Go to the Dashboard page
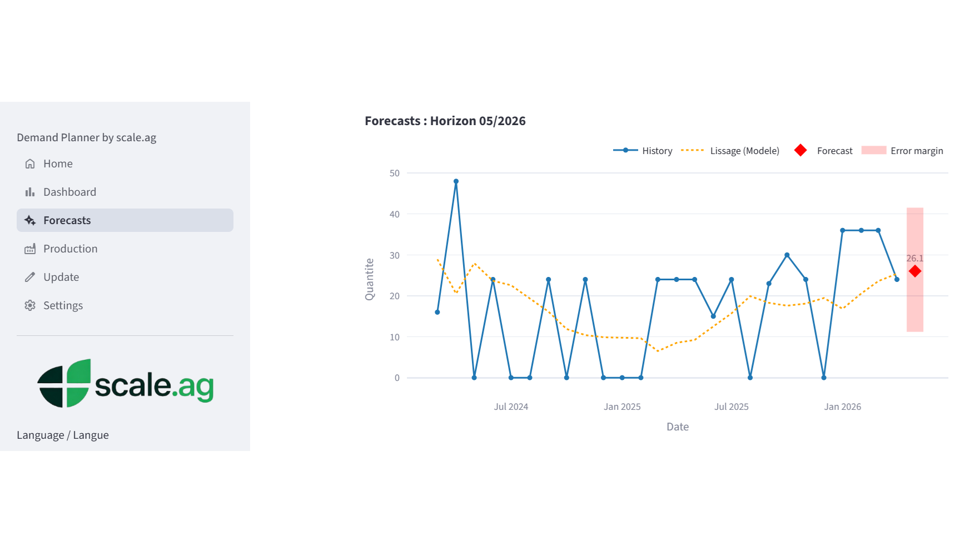Image resolution: width=980 pixels, height=545 pixels. coord(125,192)
